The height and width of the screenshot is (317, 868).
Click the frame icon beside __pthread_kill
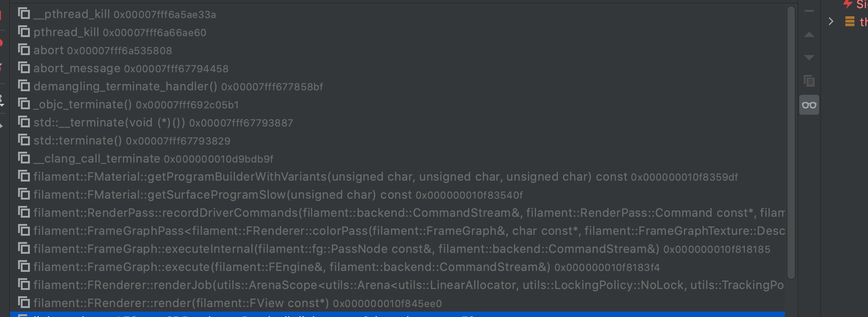pos(24,14)
